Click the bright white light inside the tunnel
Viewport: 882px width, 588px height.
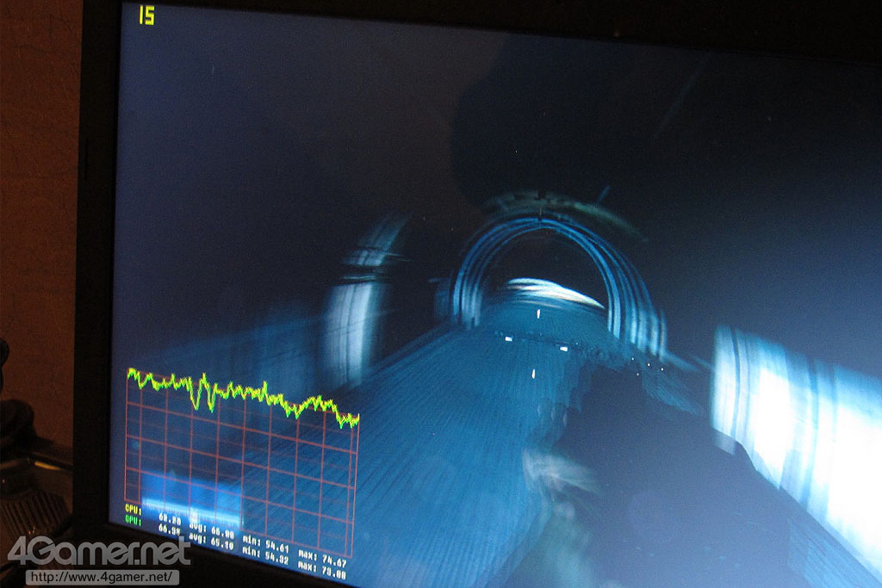pyautogui.click(x=551, y=293)
